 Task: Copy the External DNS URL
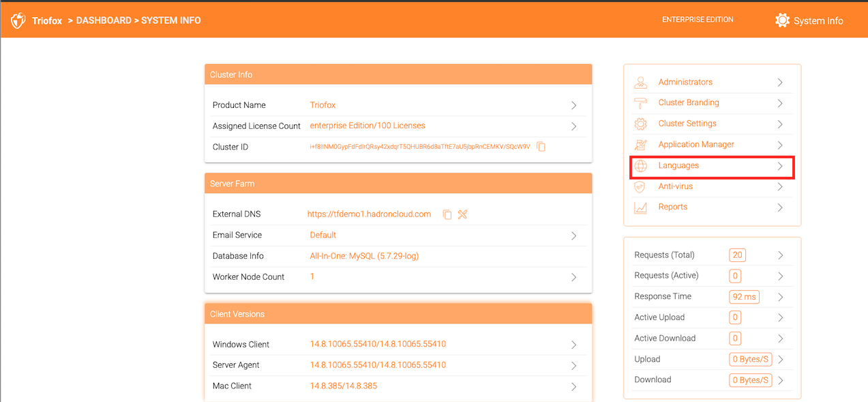447,214
